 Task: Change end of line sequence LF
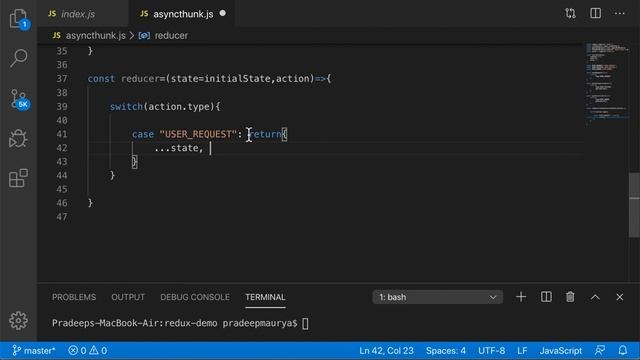[x=522, y=350]
